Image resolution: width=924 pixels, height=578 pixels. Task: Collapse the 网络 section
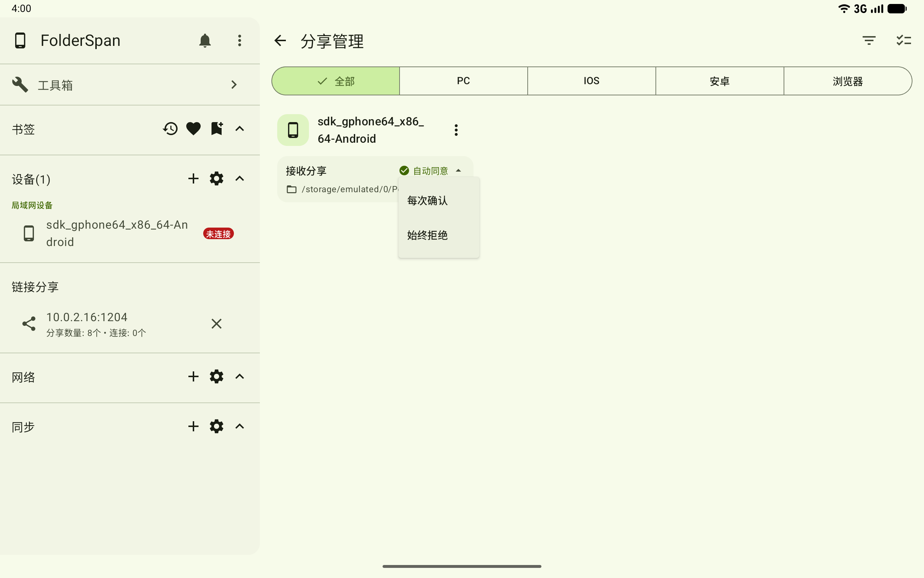click(x=239, y=376)
